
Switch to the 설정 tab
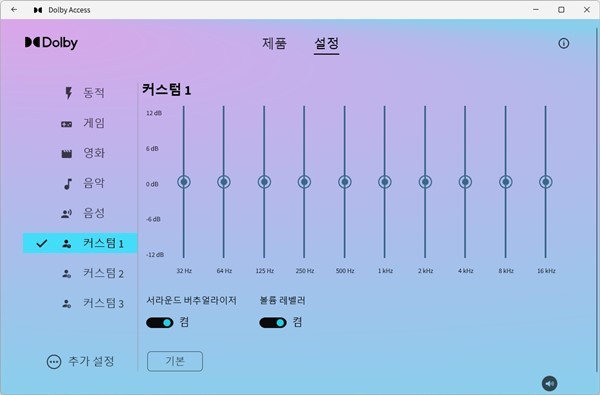(326, 43)
